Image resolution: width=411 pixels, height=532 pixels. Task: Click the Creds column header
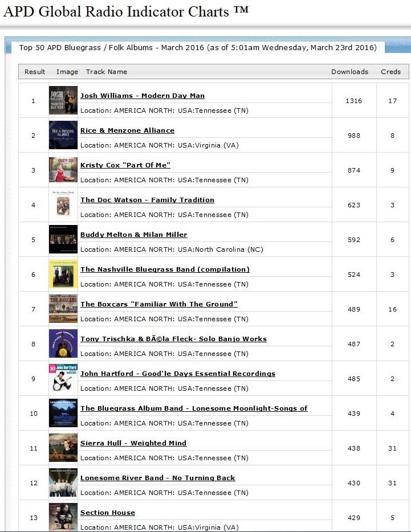(390, 72)
